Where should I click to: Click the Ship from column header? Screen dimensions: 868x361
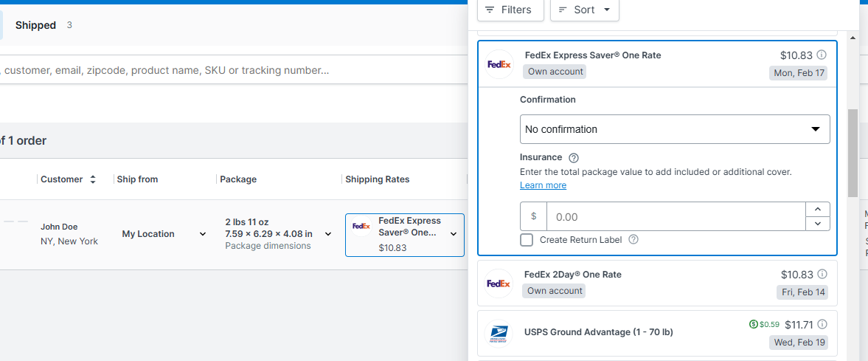pos(137,179)
